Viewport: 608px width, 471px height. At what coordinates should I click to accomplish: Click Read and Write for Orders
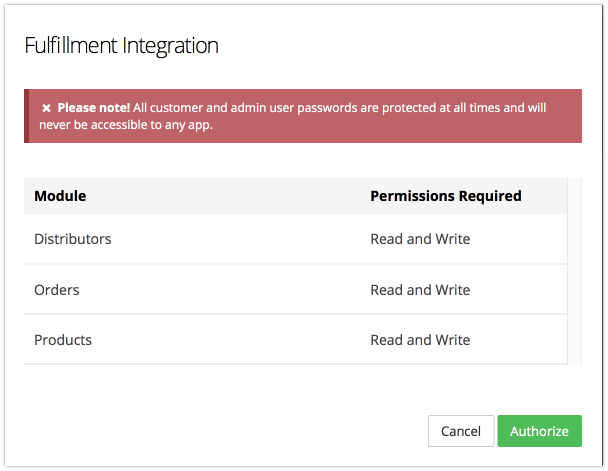(420, 290)
